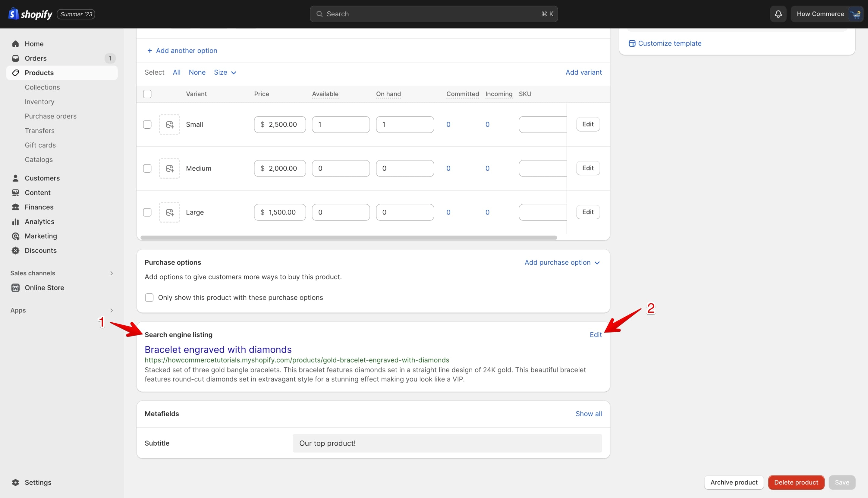Click the Small variant price field

280,124
